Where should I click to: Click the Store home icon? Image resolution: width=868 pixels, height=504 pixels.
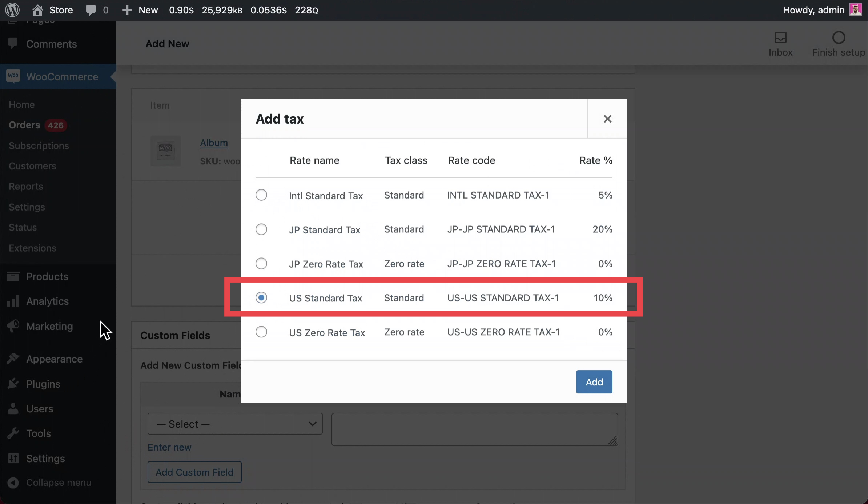(x=37, y=10)
